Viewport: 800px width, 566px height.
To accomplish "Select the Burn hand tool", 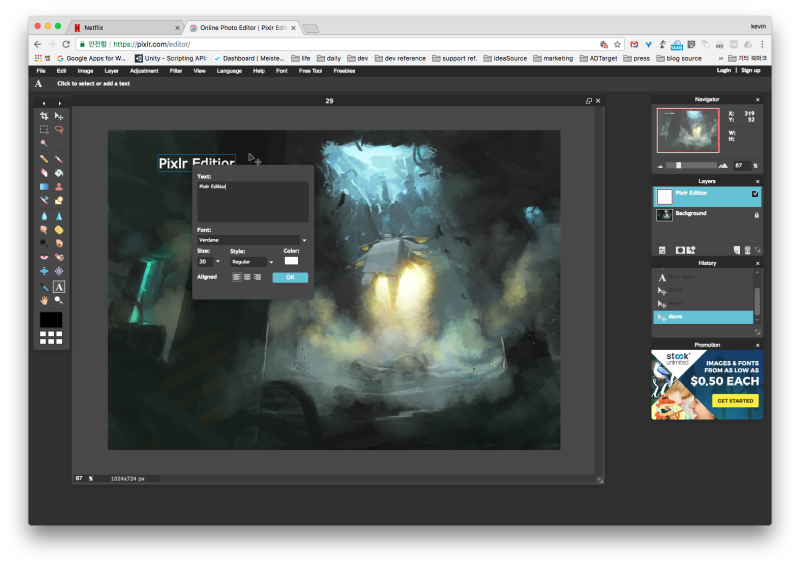I will click(x=59, y=243).
